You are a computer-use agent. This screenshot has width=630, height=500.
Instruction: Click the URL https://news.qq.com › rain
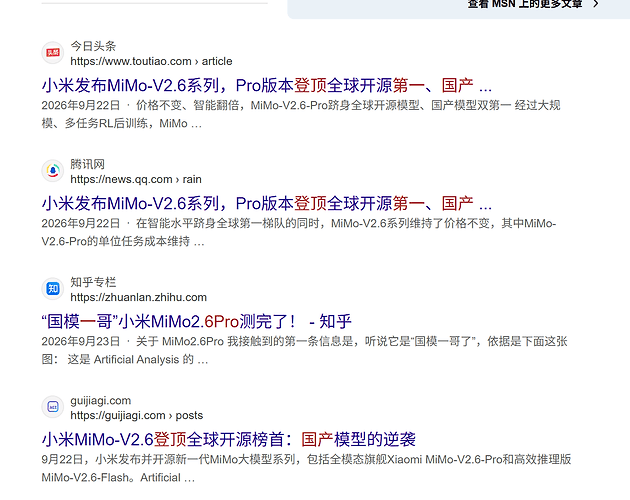point(136,179)
